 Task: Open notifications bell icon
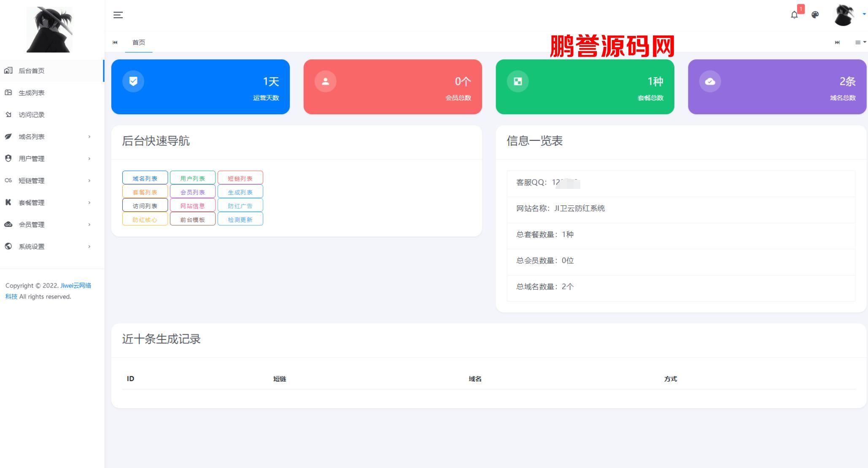[x=794, y=15]
